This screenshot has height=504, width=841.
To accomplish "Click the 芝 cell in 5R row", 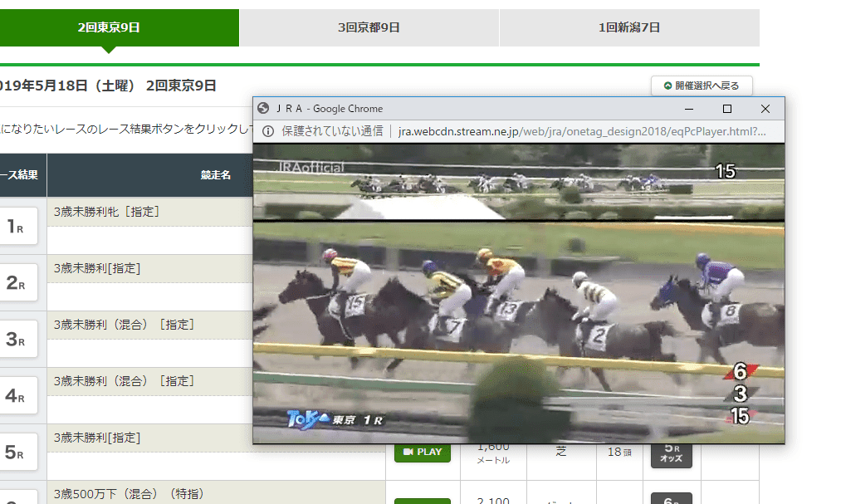I will [x=561, y=452].
